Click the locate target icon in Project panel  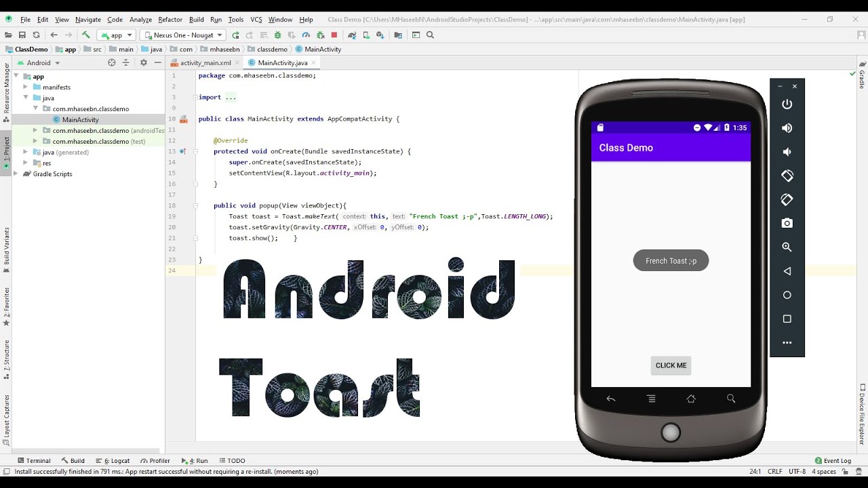tap(112, 62)
